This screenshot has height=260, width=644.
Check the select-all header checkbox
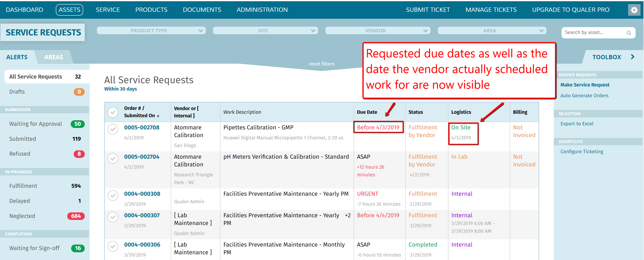113,112
